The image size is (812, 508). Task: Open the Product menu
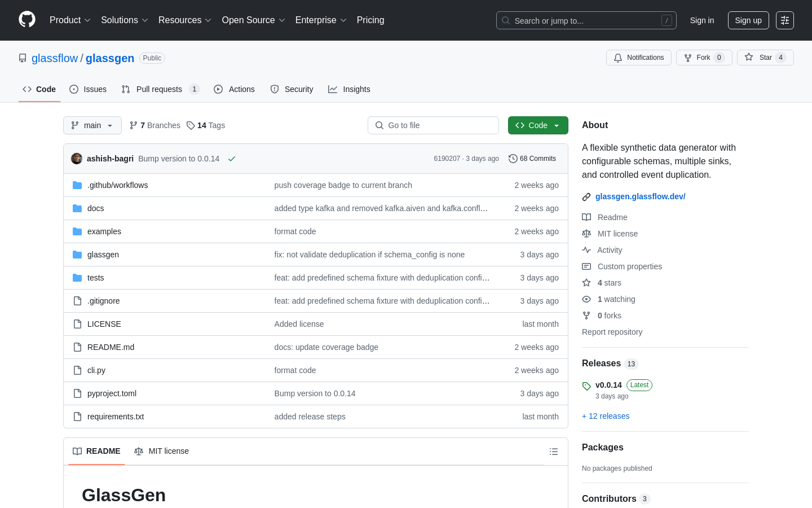pyautogui.click(x=70, y=20)
